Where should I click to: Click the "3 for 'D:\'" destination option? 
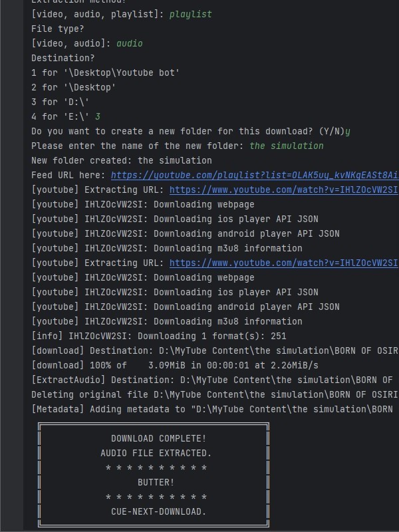pos(63,102)
